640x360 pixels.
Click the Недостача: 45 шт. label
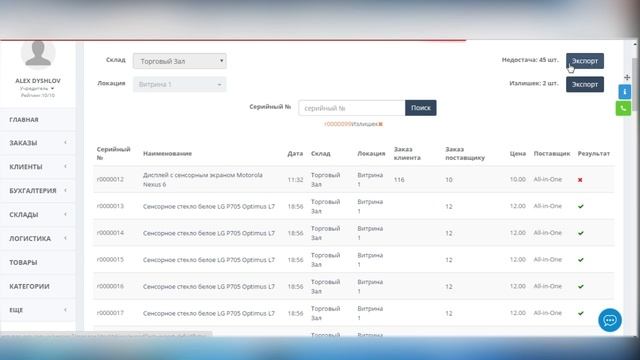click(x=530, y=60)
